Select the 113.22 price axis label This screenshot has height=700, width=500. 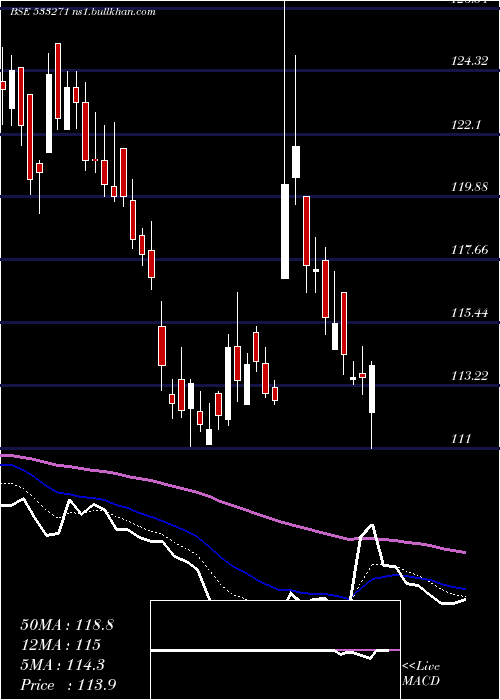470,376
